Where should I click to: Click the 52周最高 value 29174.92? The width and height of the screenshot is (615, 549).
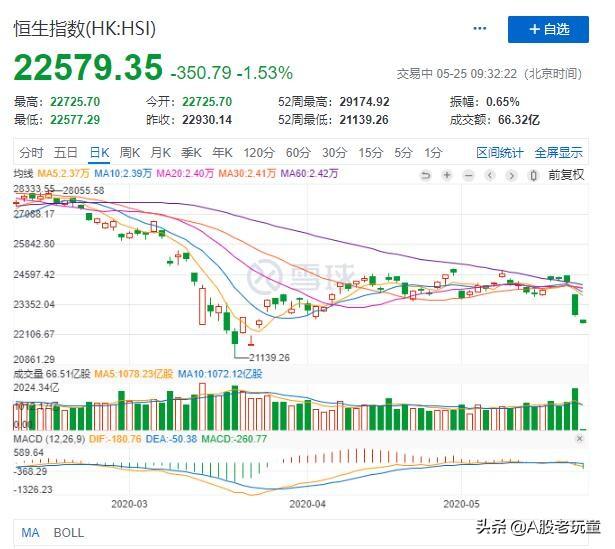tap(364, 102)
